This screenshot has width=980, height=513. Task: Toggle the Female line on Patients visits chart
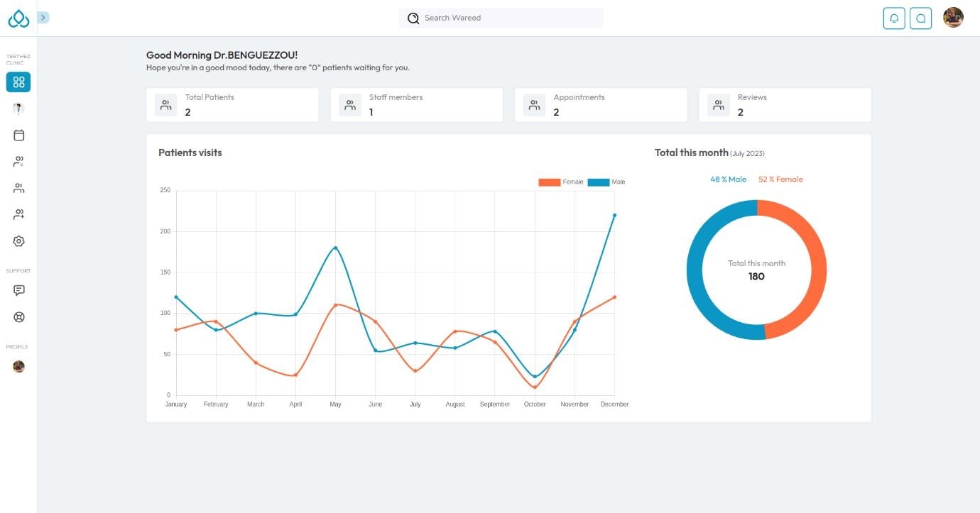[565, 181]
